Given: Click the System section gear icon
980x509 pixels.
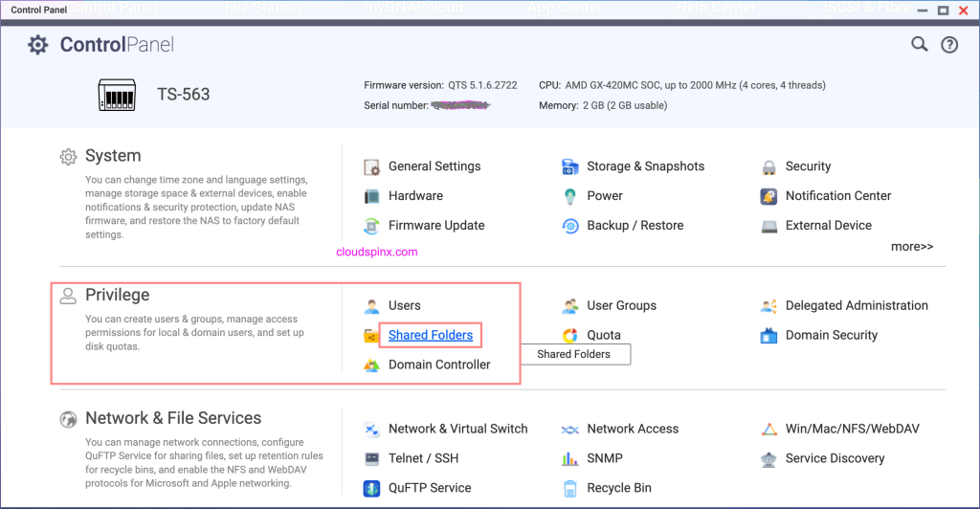Looking at the screenshot, I should click(x=68, y=157).
